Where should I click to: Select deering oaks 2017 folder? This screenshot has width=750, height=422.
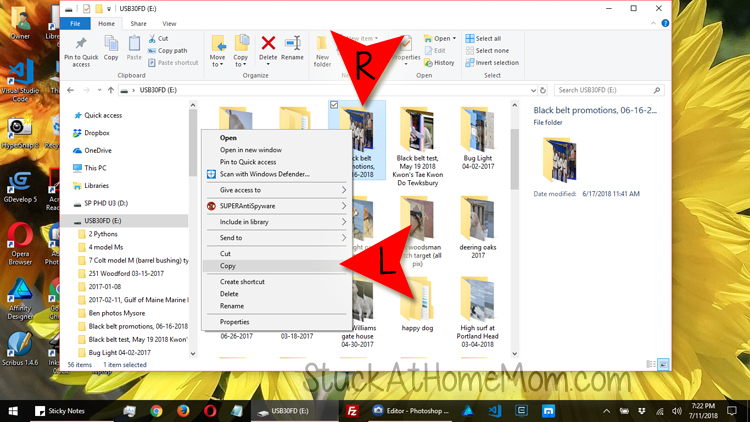(477, 229)
